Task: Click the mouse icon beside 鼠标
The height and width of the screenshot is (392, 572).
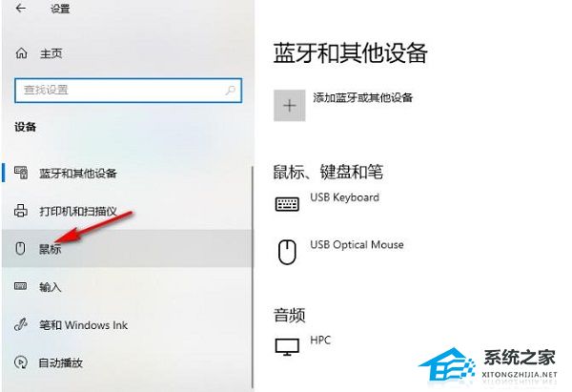Action: coord(20,248)
